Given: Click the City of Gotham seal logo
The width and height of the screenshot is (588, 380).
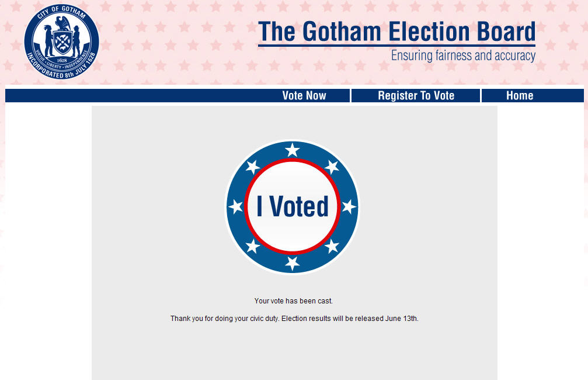Looking at the screenshot, I should coord(61,42).
